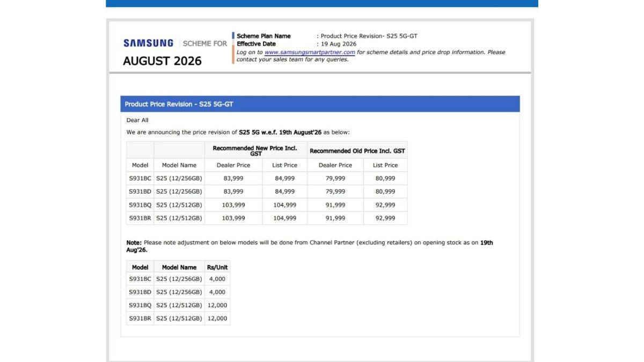Click 'Recommended New Price Incl. GST' column header

(x=255, y=151)
